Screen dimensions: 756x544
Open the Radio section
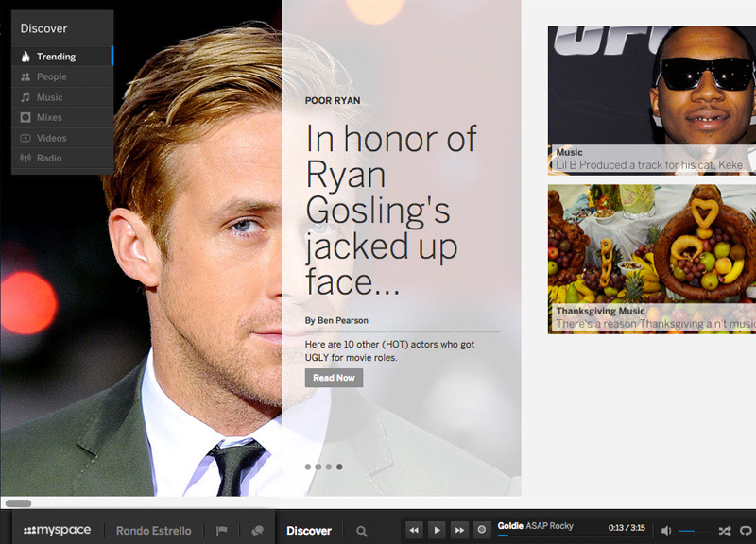coord(62,158)
